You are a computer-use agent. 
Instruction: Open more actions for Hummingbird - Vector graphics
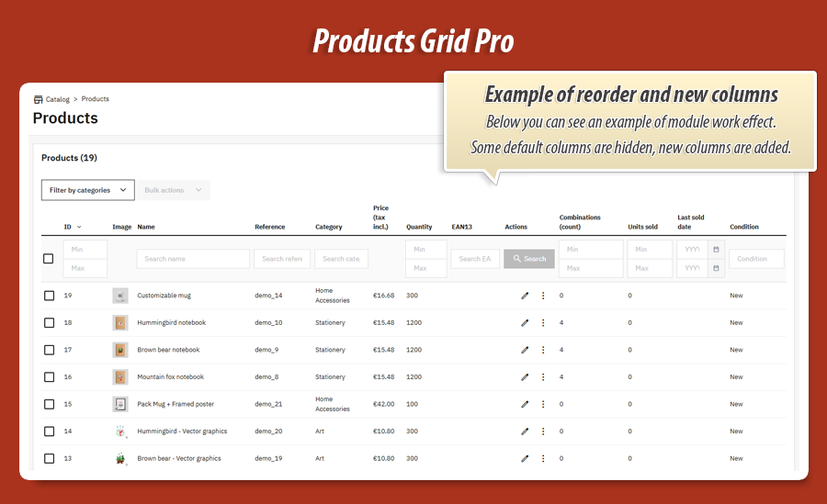(543, 431)
